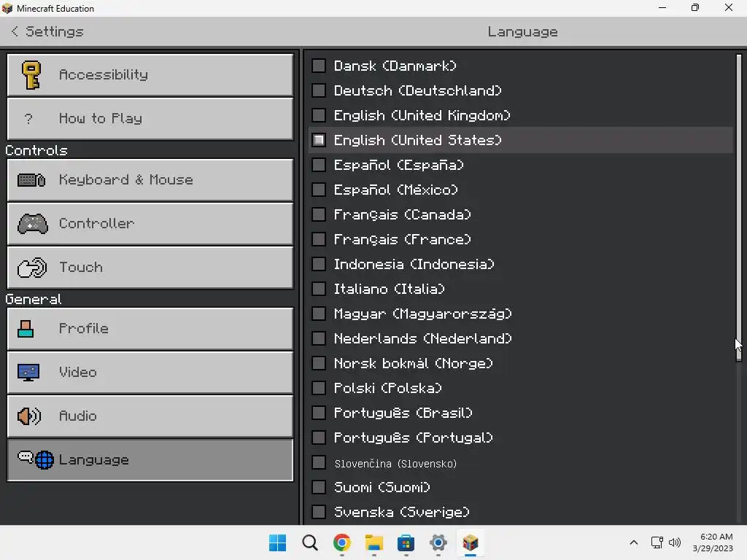Screen dimensions: 747x560
Task: Click the Audio speaker icon
Action: point(29,416)
